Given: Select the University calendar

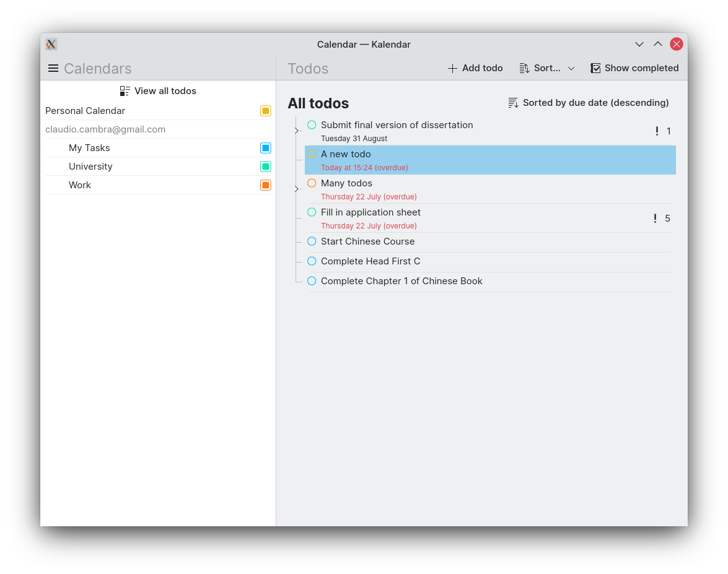Looking at the screenshot, I should pyautogui.click(x=159, y=167).
